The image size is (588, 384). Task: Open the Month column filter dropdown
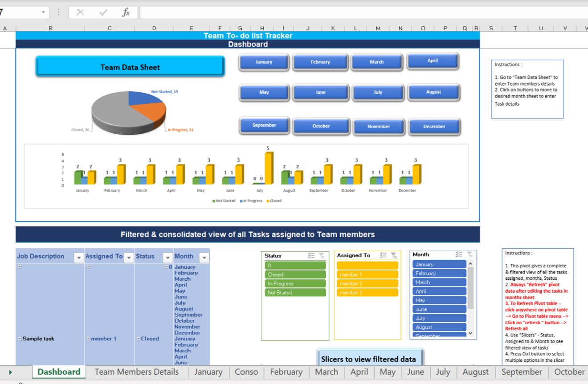coord(204,257)
